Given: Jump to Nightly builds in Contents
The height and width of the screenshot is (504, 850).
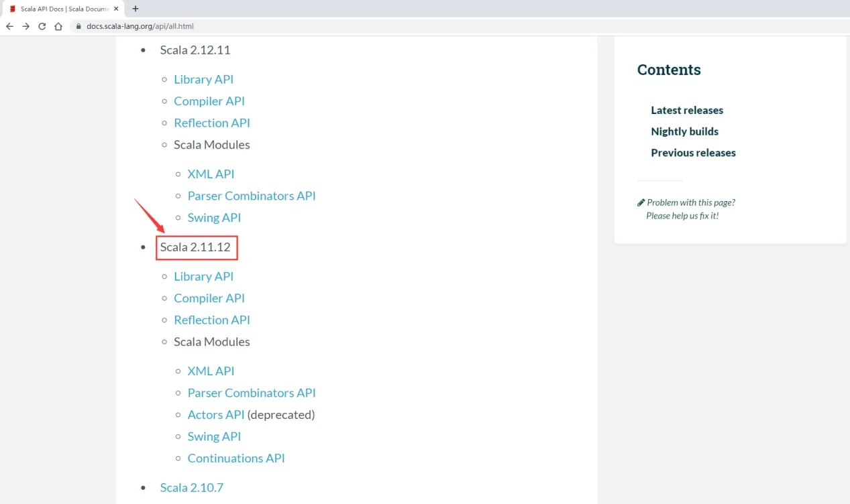Looking at the screenshot, I should [684, 131].
